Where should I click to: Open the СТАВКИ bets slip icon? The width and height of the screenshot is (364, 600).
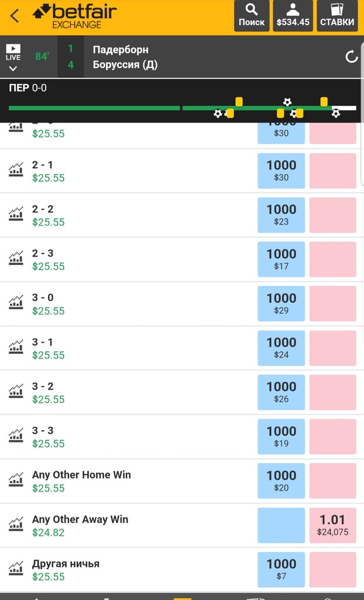tap(337, 16)
